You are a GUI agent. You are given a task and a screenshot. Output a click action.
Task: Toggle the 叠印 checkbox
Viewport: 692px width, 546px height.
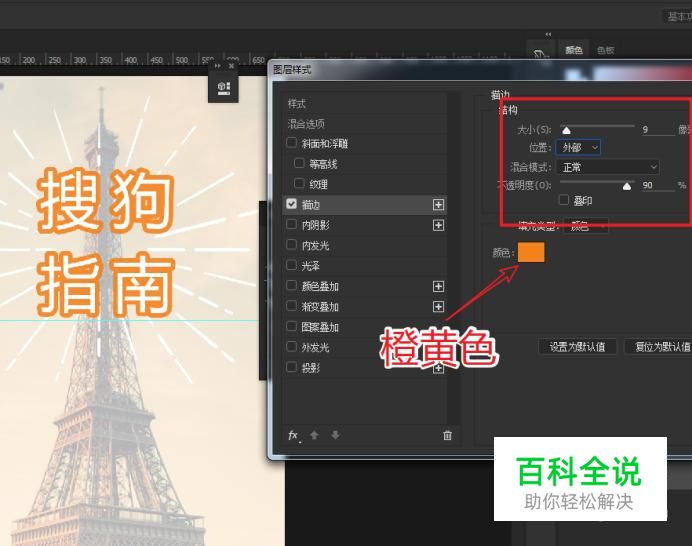[564, 200]
